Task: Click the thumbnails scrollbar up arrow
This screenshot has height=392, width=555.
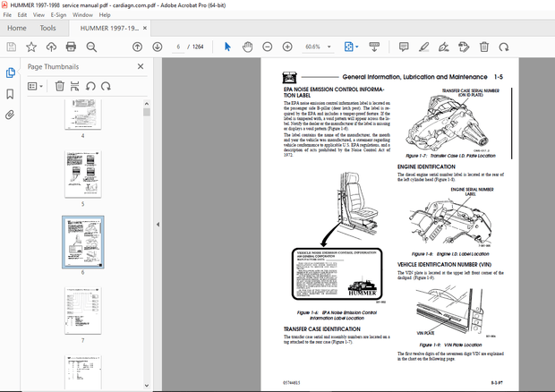Action: click(x=147, y=104)
